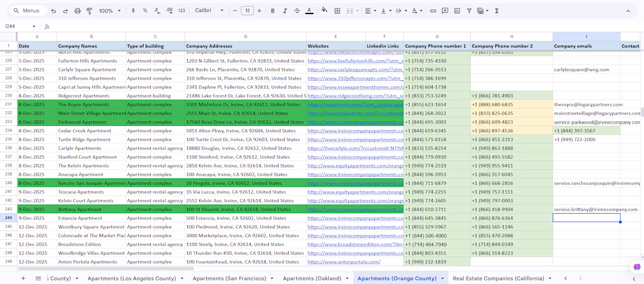This screenshot has width=644, height=284.
Task: Click the Insert link icon
Action: 433,11
